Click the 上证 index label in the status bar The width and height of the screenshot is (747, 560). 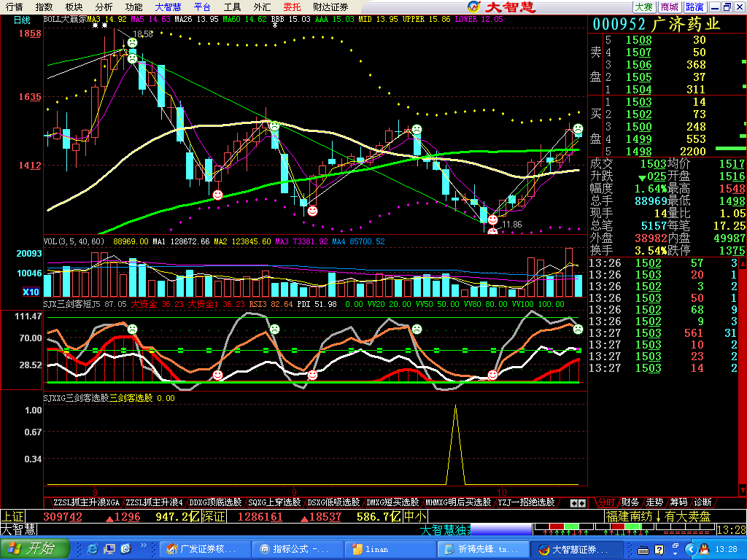tap(12, 517)
